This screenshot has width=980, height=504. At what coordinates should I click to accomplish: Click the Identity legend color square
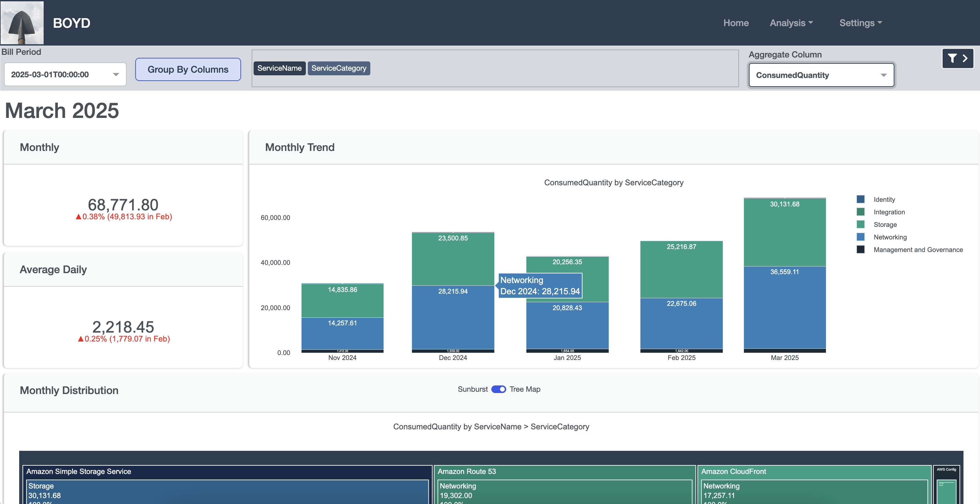(860, 199)
